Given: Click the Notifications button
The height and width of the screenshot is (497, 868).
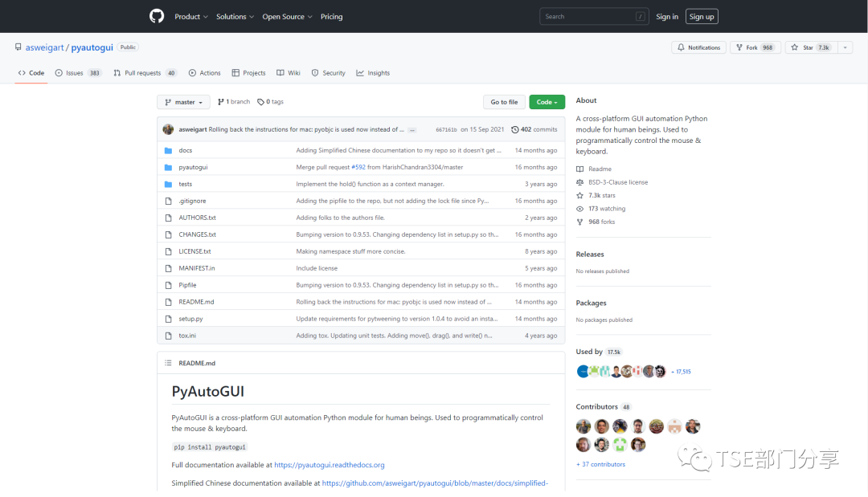Looking at the screenshot, I should click(x=698, y=47).
